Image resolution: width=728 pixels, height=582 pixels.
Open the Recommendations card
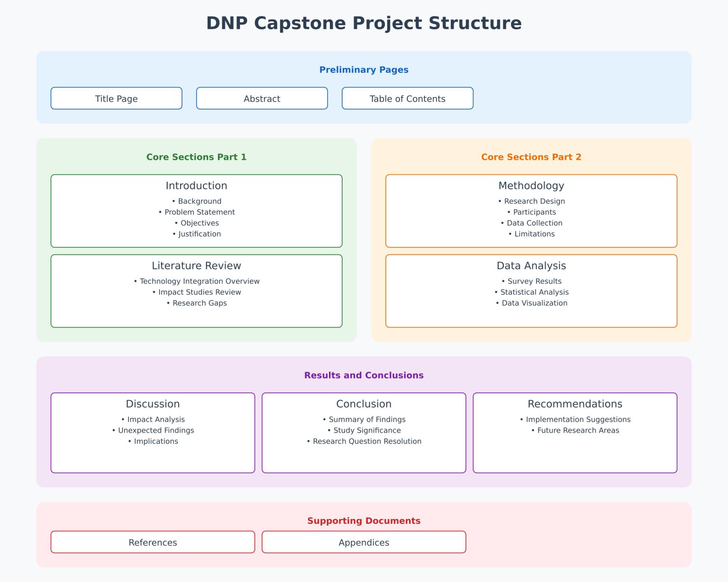point(575,432)
